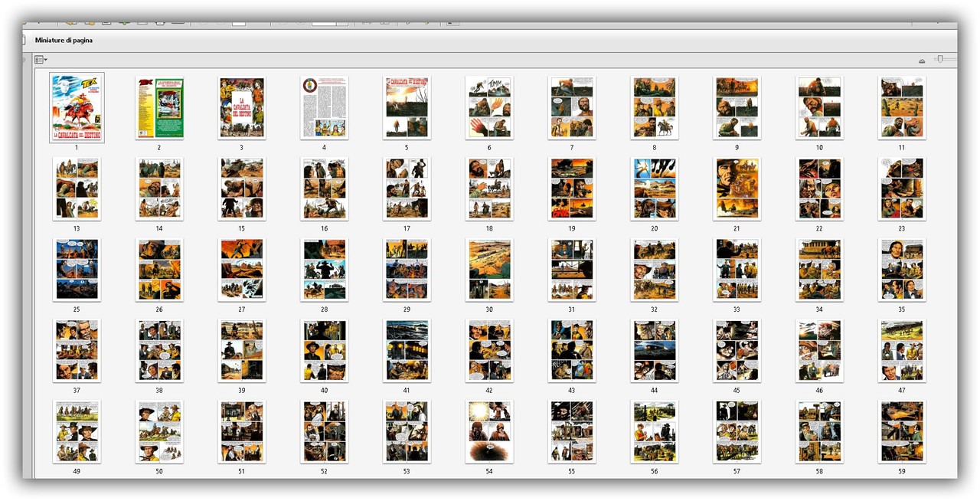Select the page 34 thumbnail
The height and width of the screenshot is (501, 980).
coord(819,270)
